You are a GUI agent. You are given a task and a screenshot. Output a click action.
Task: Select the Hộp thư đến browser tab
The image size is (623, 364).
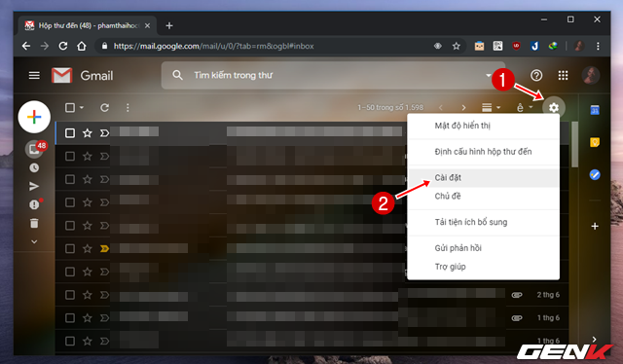(87, 26)
